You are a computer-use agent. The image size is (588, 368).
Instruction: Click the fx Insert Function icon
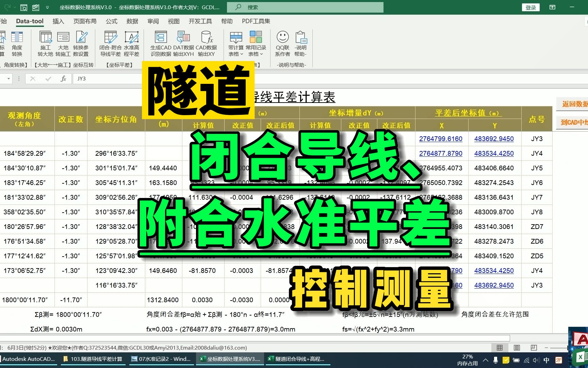[63, 78]
